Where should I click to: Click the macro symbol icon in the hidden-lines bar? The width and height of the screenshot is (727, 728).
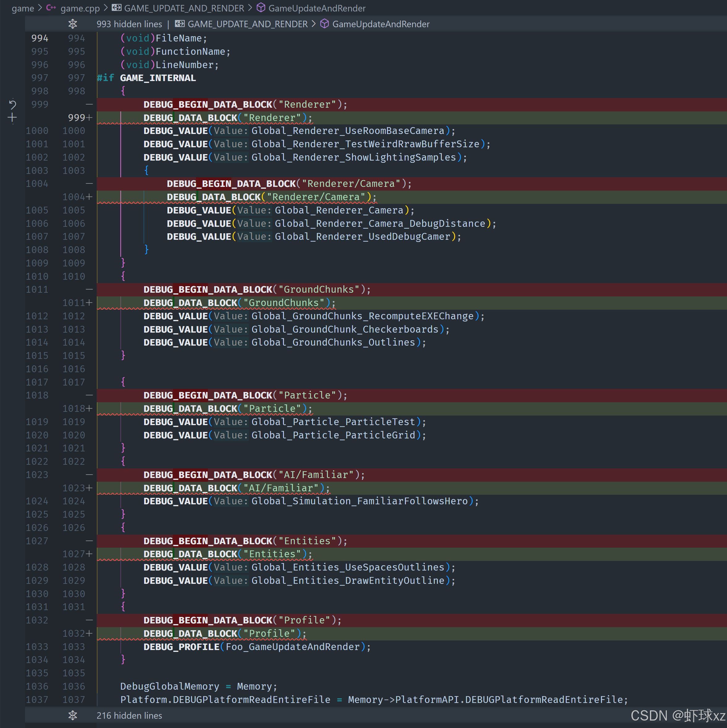pyautogui.click(x=180, y=24)
